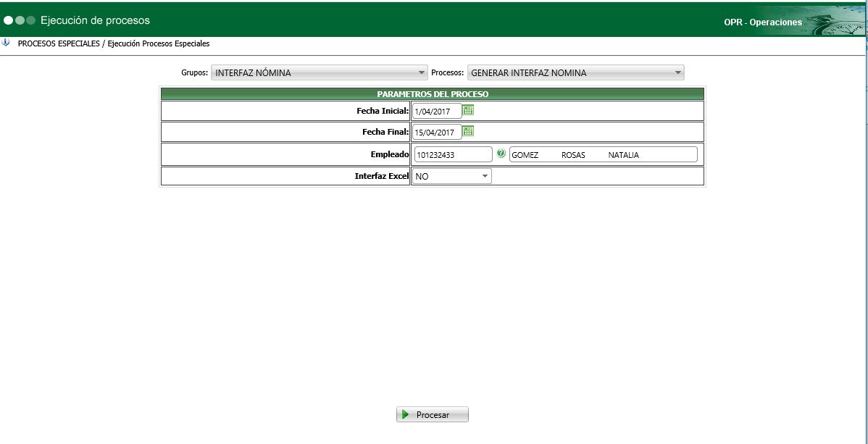Viewport: 868px width, 444px height.
Task: Click the Procesos label
Action: [x=447, y=72]
